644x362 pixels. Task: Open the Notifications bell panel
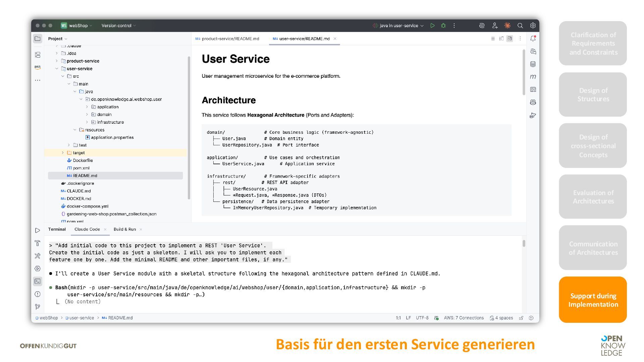pyautogui.click(x=533, y=39)
